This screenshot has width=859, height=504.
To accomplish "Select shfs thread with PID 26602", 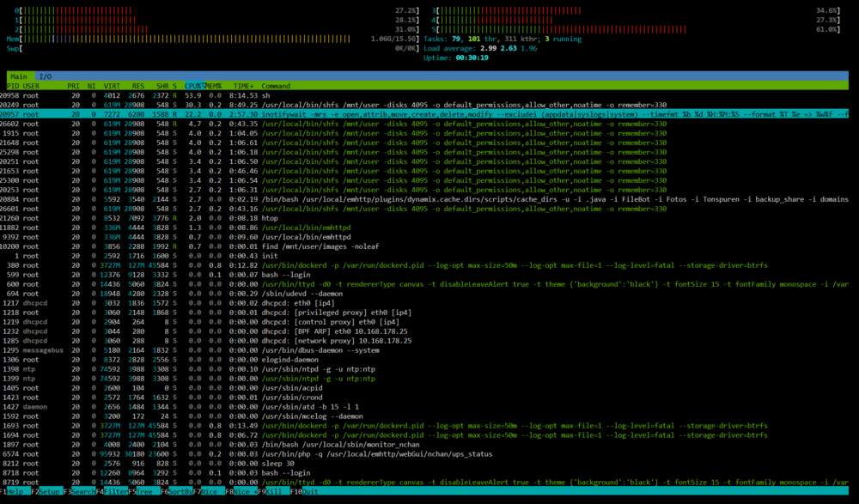I will point(424,124).
